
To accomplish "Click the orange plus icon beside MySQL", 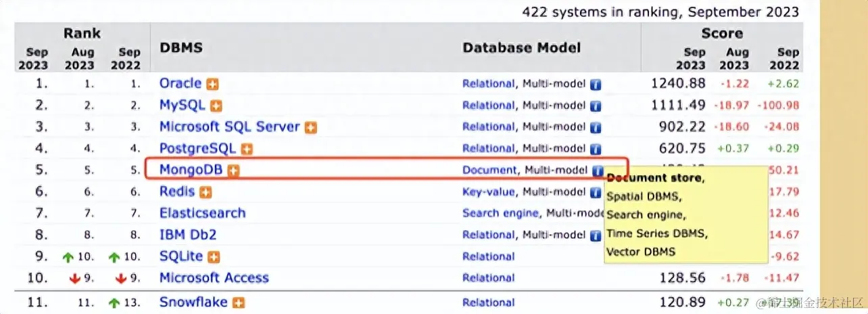I will coord(216,106).
